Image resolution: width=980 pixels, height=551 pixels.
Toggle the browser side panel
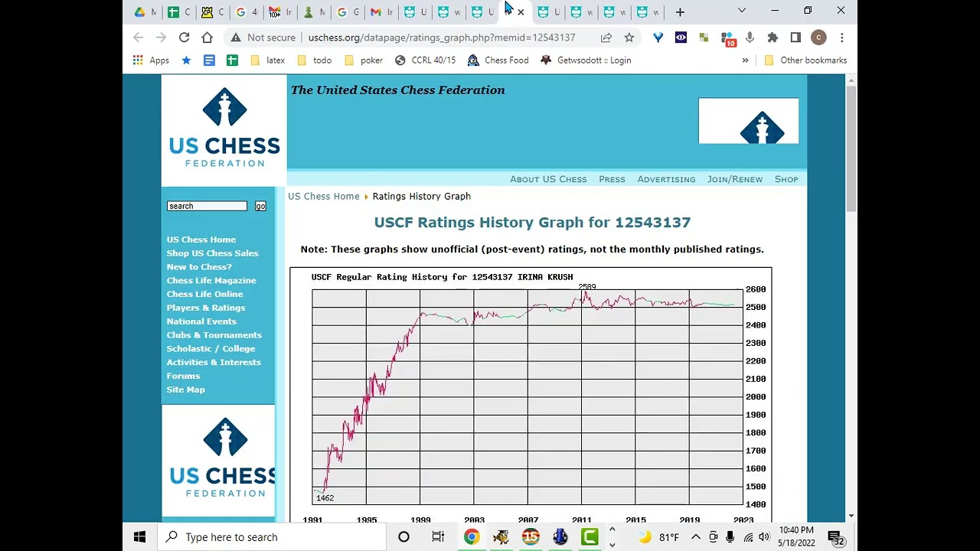coord(795,37)
